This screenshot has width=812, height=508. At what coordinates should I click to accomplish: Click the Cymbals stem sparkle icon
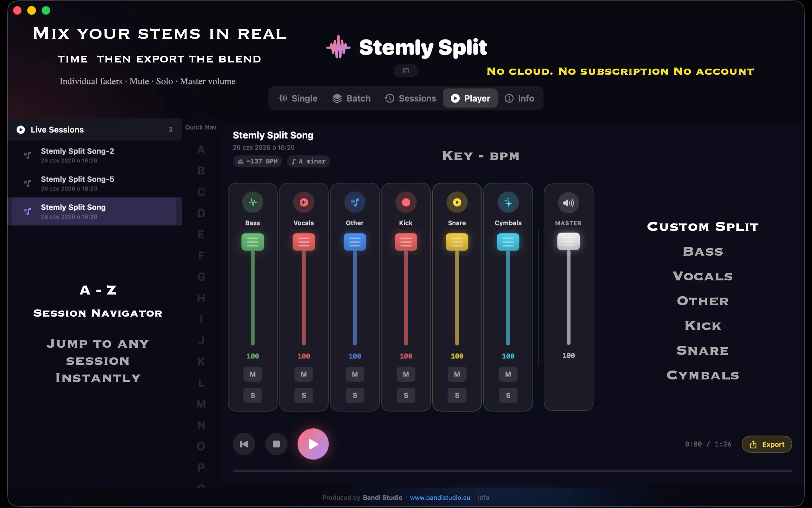[x=508, y=202]
